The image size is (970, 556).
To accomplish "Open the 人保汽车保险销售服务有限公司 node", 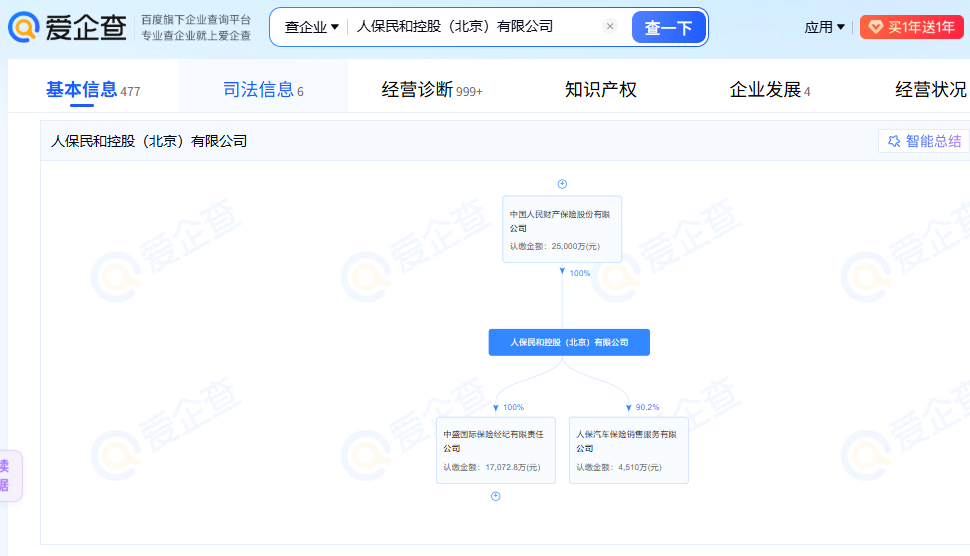I will pyautogui.click(x=629, y=450).
